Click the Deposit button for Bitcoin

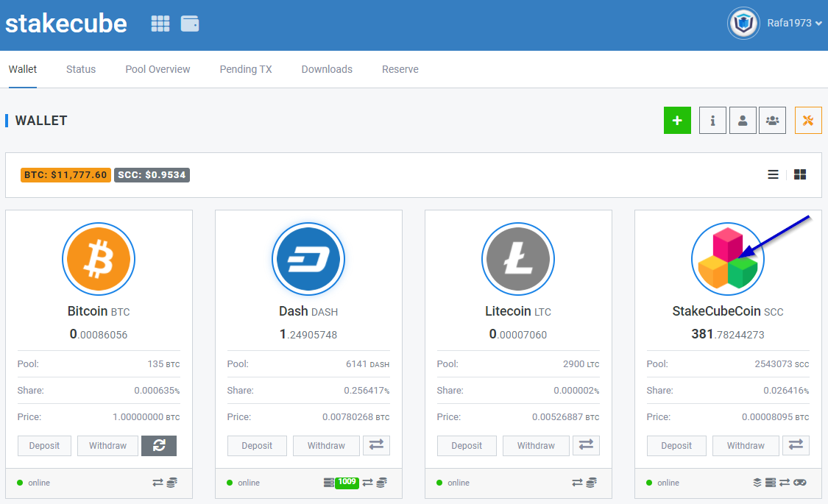tap(44, 445)
